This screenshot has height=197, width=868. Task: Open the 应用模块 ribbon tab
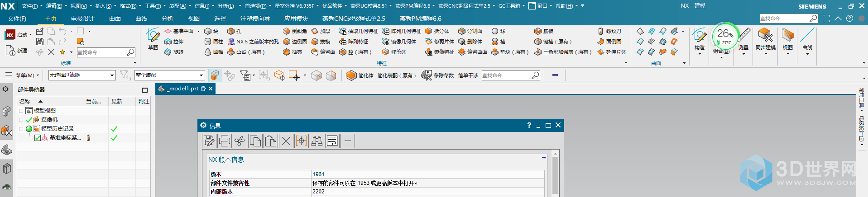pos(296,19)
